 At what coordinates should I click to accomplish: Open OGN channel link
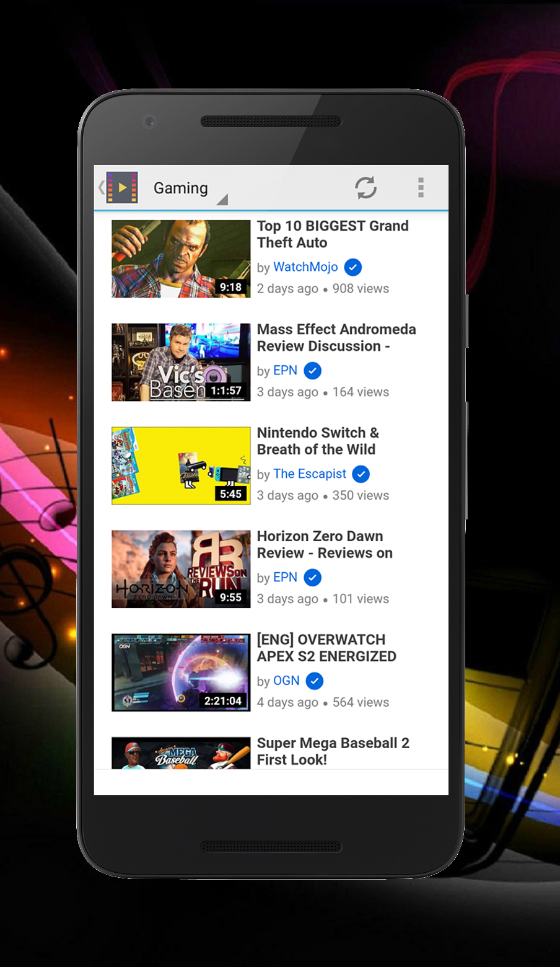tap(286, 681)
